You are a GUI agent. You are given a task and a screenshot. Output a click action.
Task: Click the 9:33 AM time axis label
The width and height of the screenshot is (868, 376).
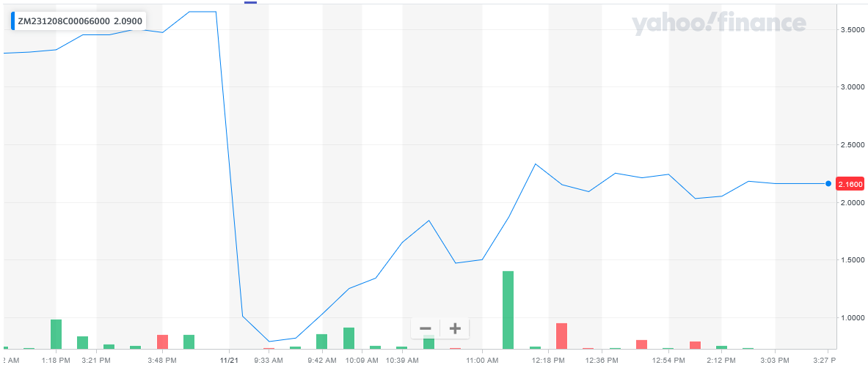[269, 360]
